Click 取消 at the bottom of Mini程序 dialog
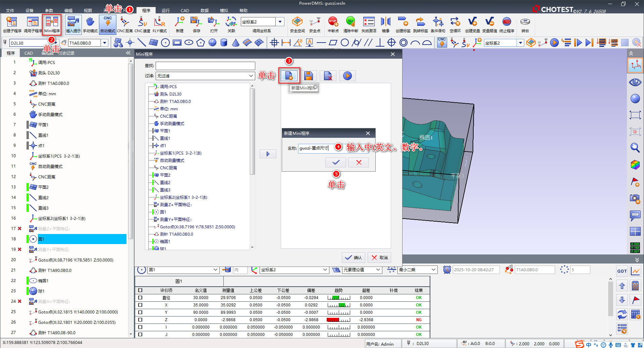 pos(379,257)
